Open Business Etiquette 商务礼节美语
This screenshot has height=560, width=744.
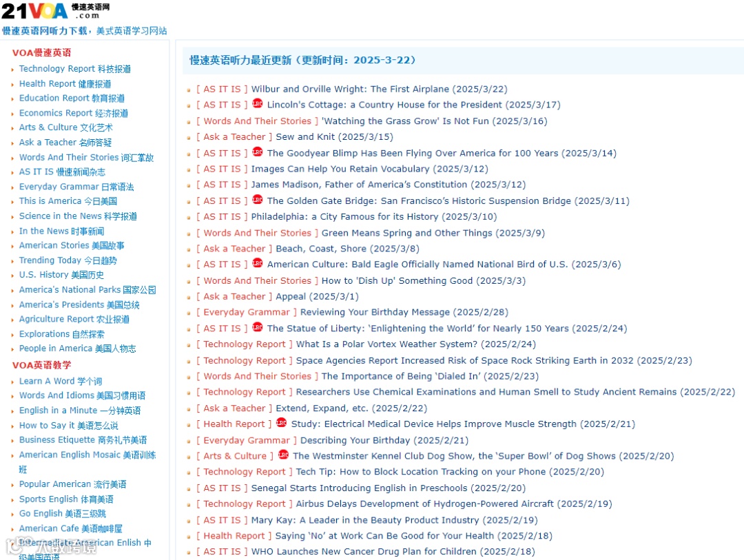(x=83, y=440)
